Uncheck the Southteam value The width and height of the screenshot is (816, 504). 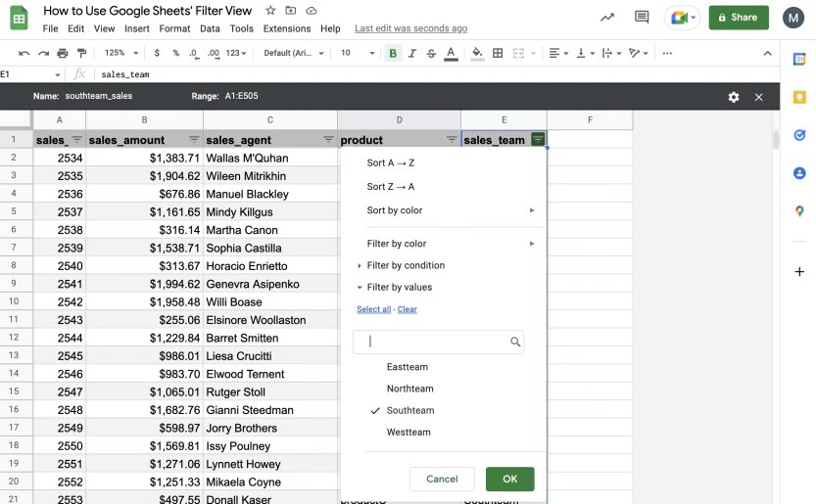(410, 410)
